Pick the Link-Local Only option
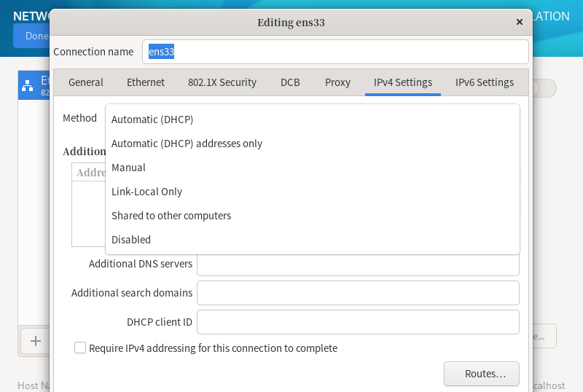The height and width of the screenshot is (392, 583). tap(146, 192)
